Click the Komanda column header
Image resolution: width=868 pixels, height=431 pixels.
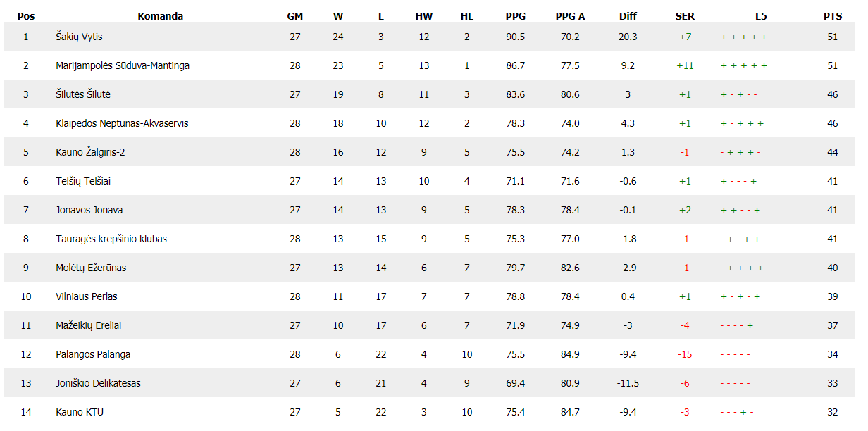pos(161,16)
